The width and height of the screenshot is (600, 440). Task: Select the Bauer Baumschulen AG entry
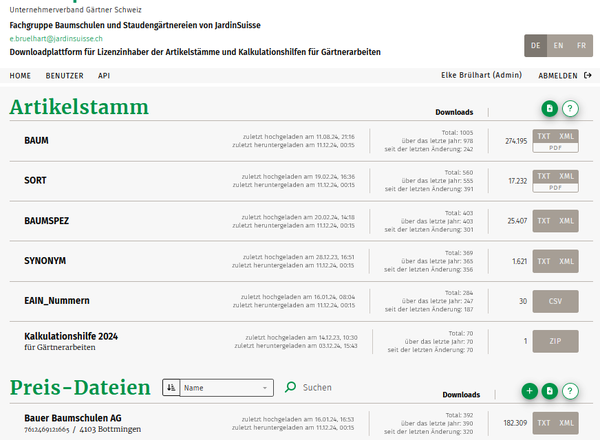[73, 418]
